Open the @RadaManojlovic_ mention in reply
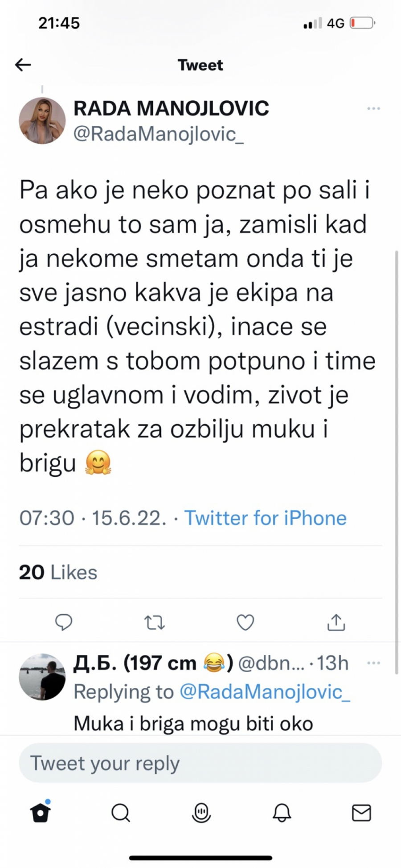The height and width of the screenshot is (868, 401). [265, 692]
